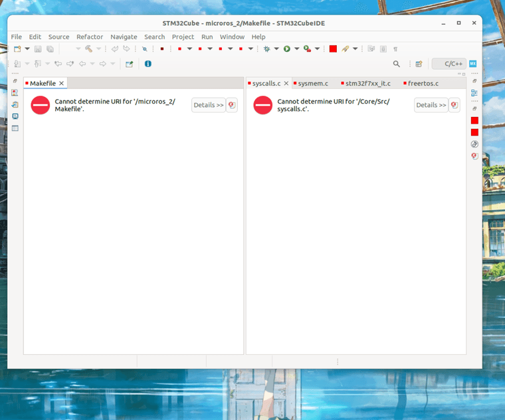
Task: Click error log icon beside Makefile Details
Action: click(x=231, y=105)
